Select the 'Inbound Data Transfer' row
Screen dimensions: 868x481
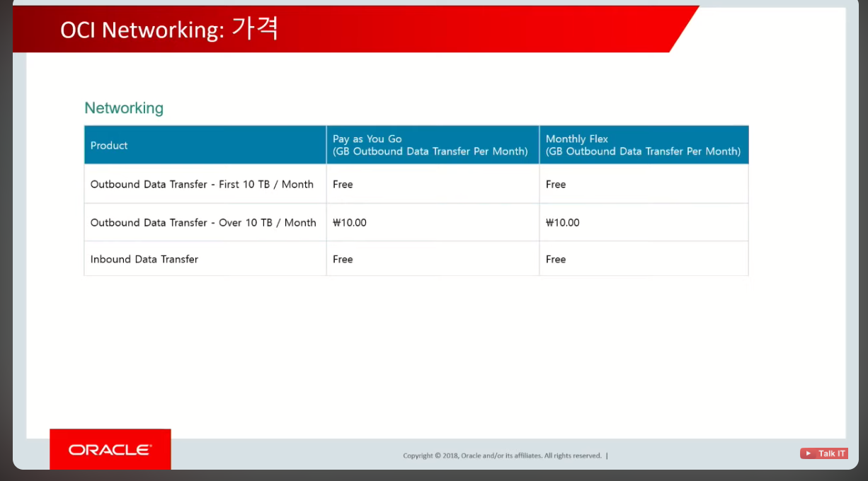pos(416,259)
